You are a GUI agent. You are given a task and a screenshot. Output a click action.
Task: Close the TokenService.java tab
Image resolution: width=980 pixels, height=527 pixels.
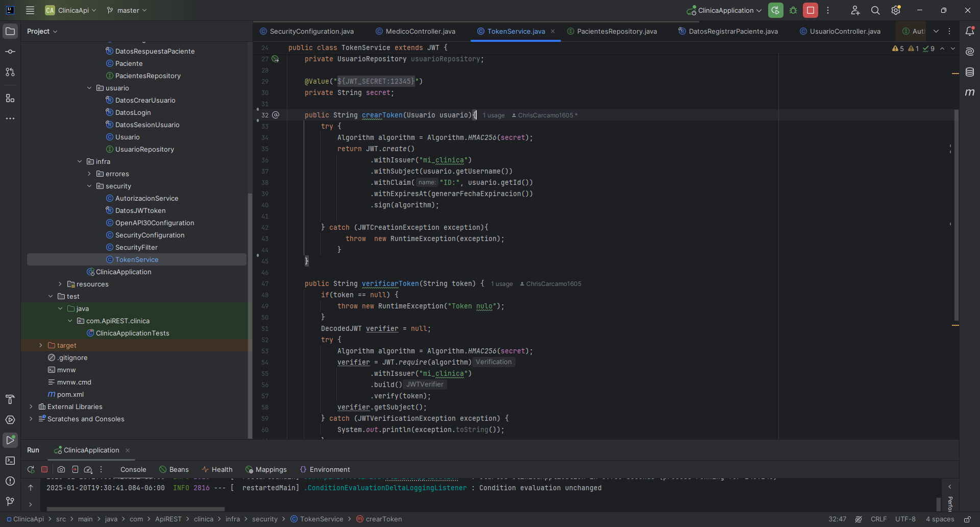pos(553,31)
